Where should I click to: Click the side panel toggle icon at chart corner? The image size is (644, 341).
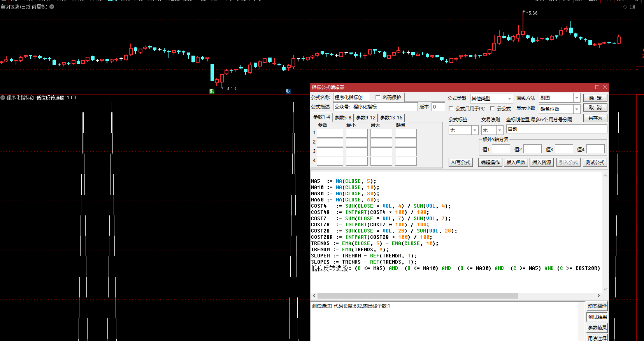pos(632,7)
